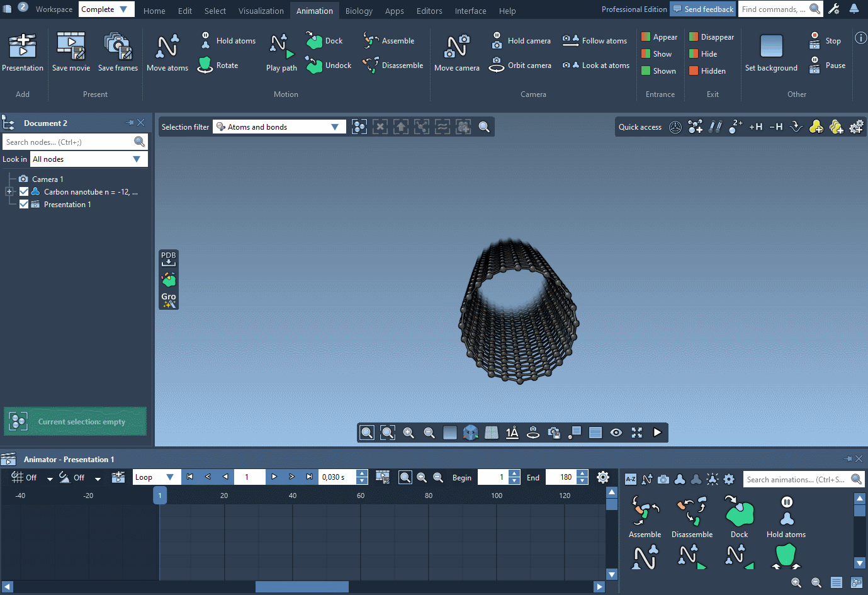Switch to the Biology tab
The width and height of the screenshot is (868, 595).
[359, 10]
